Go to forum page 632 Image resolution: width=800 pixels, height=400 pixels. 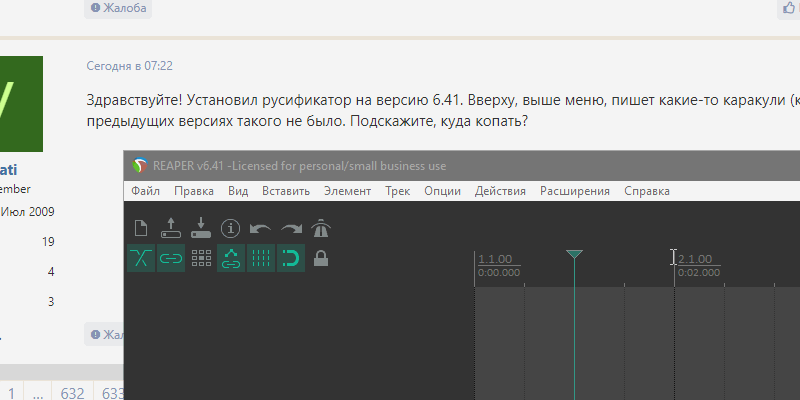[72, 393]
